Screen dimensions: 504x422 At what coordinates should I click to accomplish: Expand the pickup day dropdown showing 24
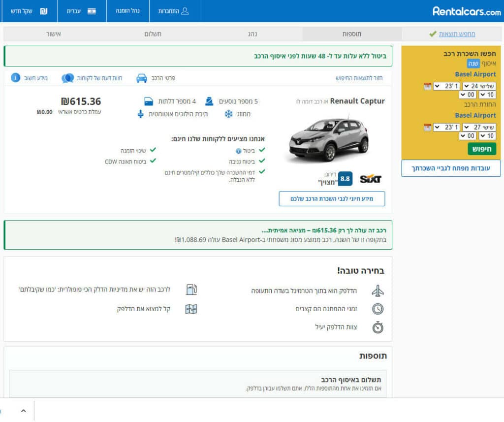click(x=479, y=86)
